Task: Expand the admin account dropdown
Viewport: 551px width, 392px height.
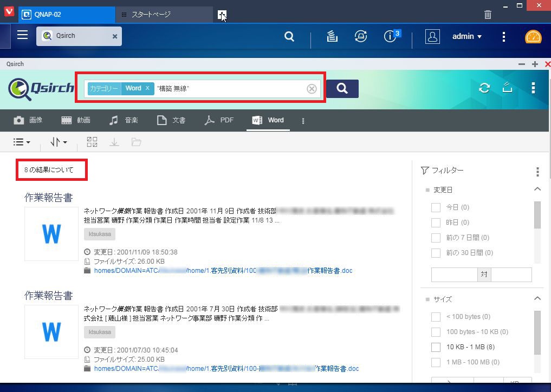Action: click(466, 36)
